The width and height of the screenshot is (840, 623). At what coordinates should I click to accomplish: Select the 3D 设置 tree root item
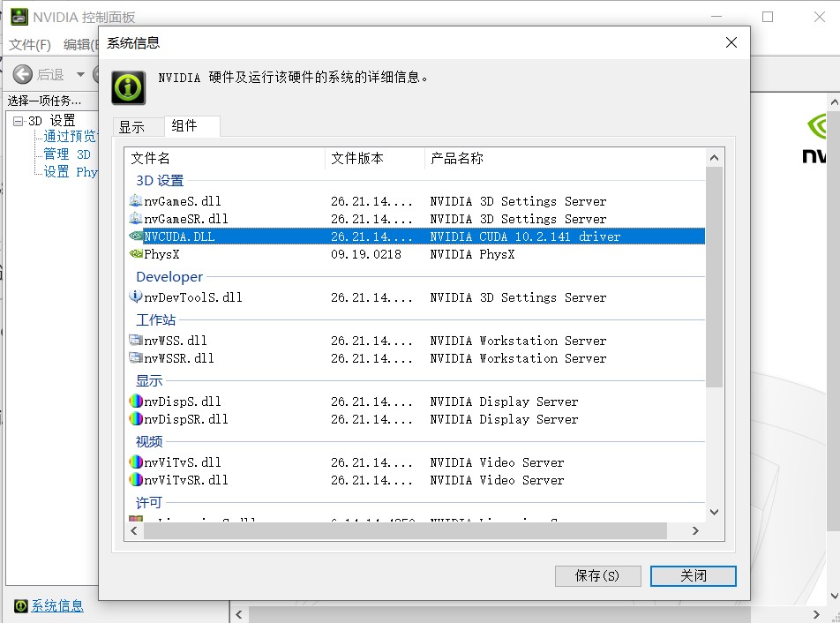tap(51, 121)
